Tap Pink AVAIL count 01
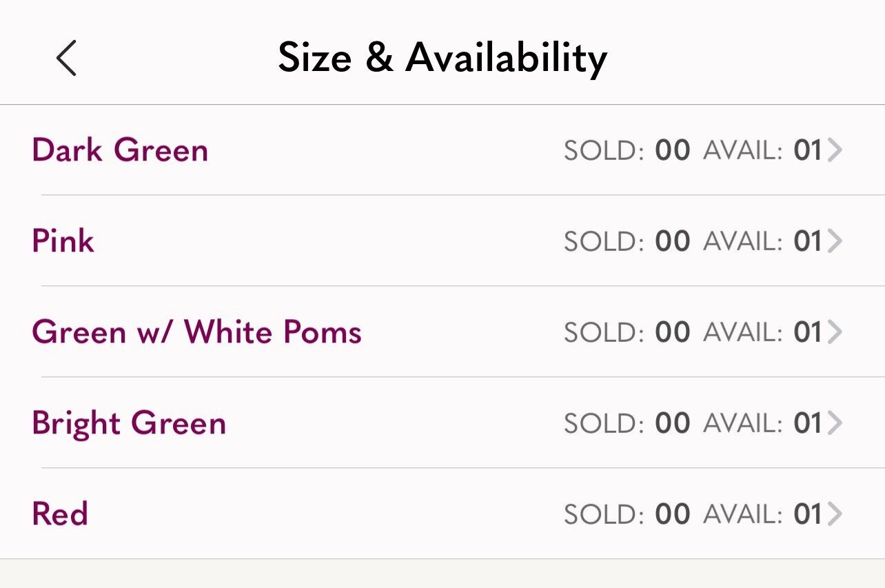885x588 pixels. coord(808,241)
